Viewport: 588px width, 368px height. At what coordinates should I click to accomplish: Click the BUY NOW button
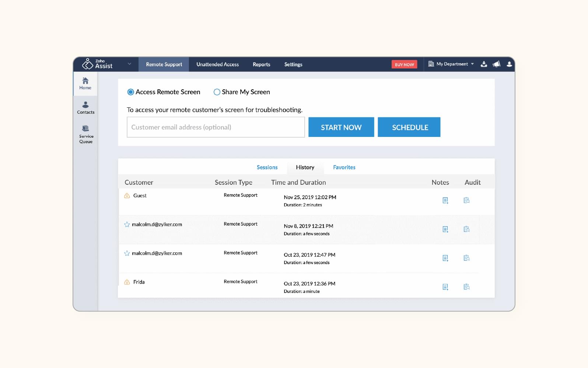point(404,64)
